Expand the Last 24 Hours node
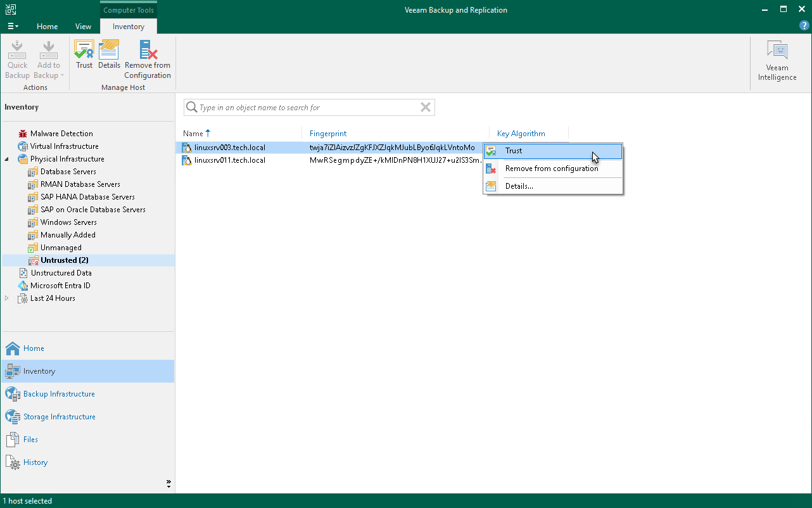812x508 pixels. (7, 298)
